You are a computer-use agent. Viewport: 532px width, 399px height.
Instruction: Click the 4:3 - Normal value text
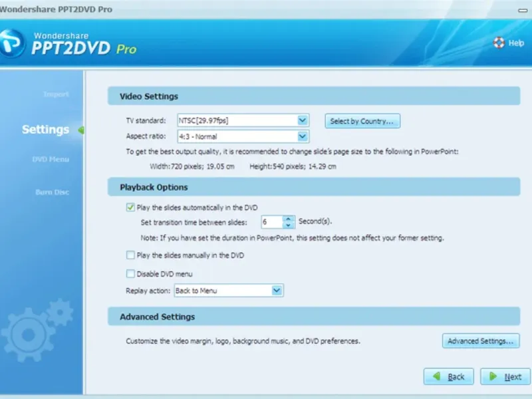198,137
